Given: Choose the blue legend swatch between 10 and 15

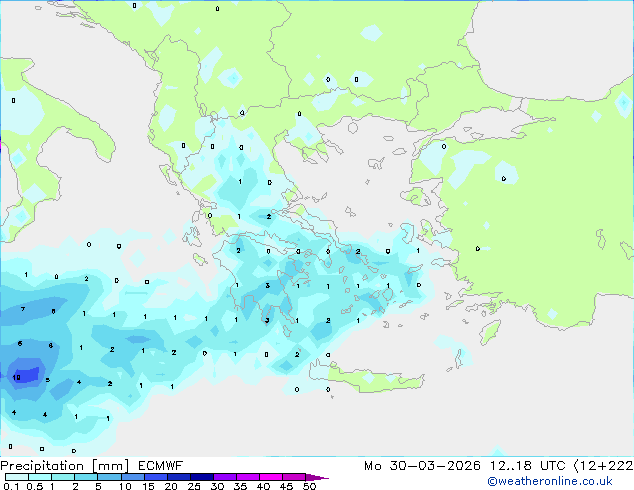Looking at the screenshot, I should (x=132, y=477).
